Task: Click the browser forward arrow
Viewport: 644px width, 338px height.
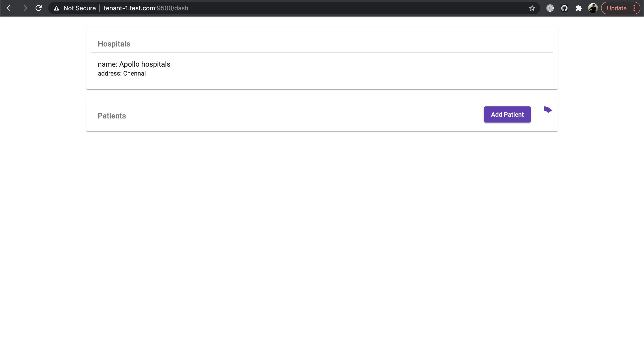Action: (24, 8)
